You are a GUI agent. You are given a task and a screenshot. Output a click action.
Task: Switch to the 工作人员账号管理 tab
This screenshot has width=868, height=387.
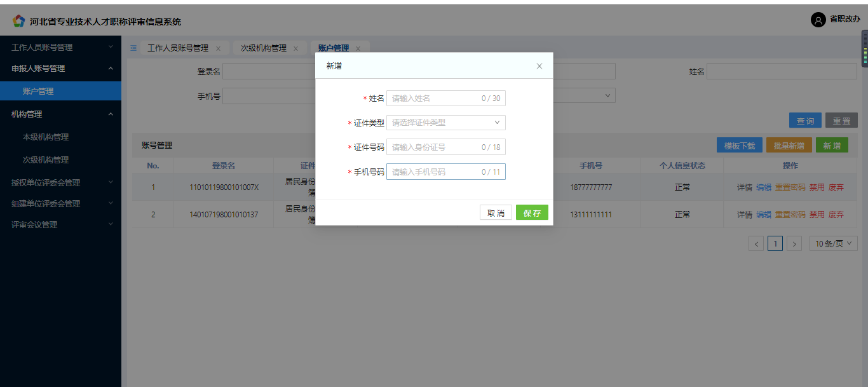click(x=179, y=48)
